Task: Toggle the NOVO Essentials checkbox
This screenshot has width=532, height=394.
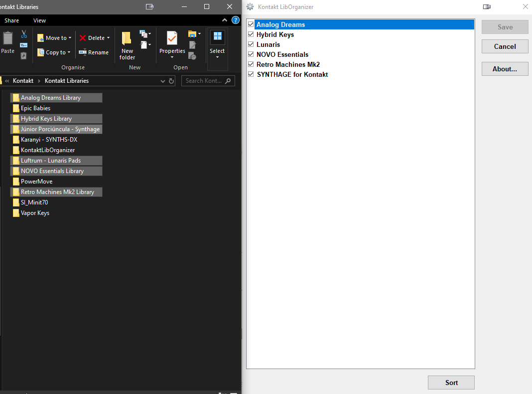Action: (251, 54)
